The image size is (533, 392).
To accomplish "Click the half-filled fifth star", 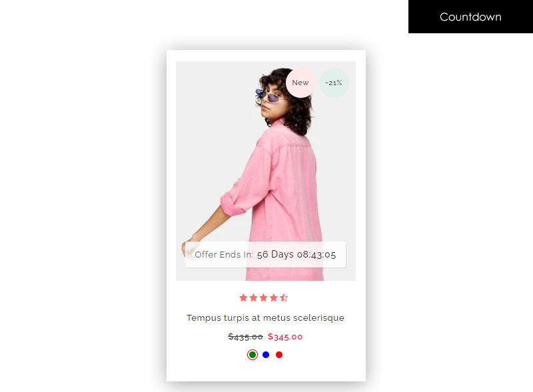I will coord(284,298).
